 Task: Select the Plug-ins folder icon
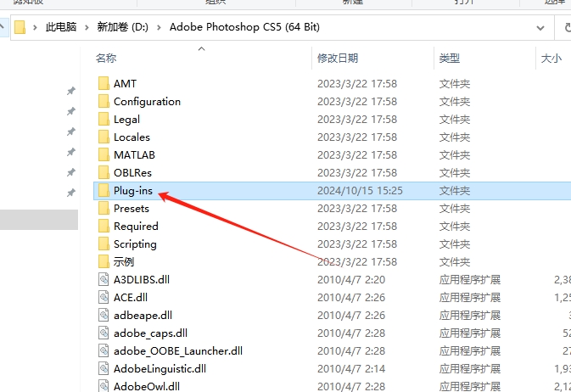104,191
